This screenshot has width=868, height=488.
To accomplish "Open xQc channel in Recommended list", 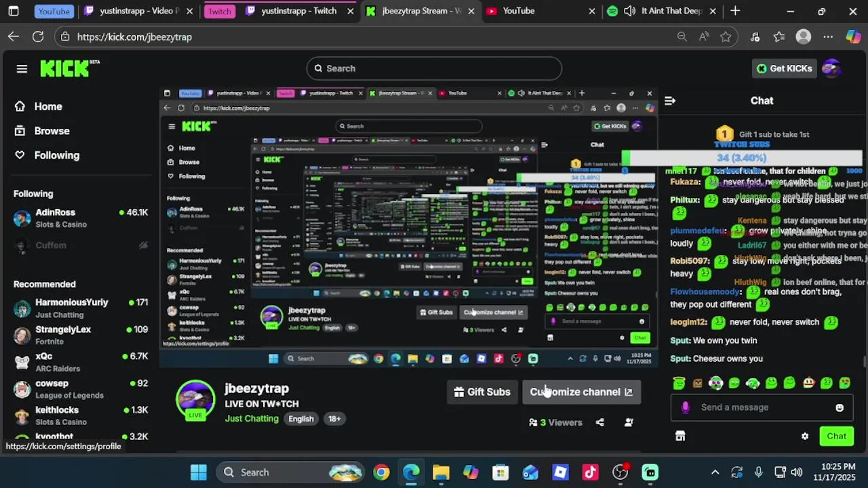I will (x=81, y=362).
